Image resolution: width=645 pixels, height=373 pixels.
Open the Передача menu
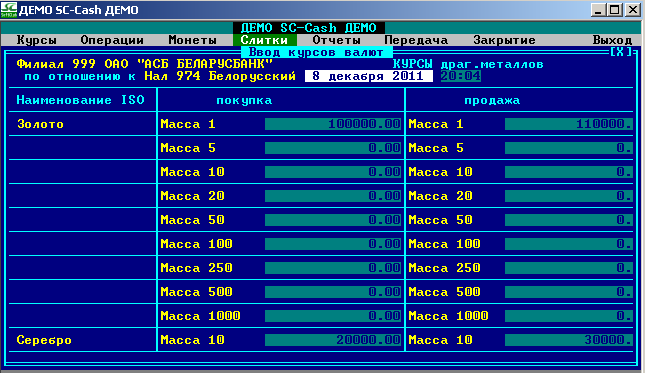(416, 40)
